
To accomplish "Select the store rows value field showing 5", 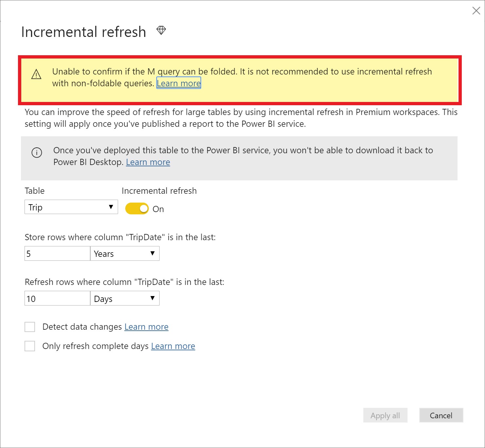I will click(57, 253).
